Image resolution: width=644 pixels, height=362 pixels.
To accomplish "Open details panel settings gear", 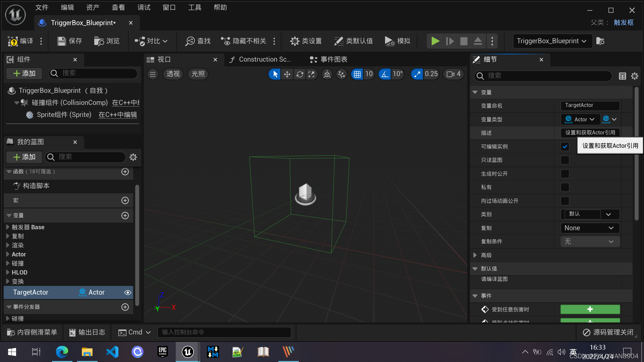I will coord(634,76).
